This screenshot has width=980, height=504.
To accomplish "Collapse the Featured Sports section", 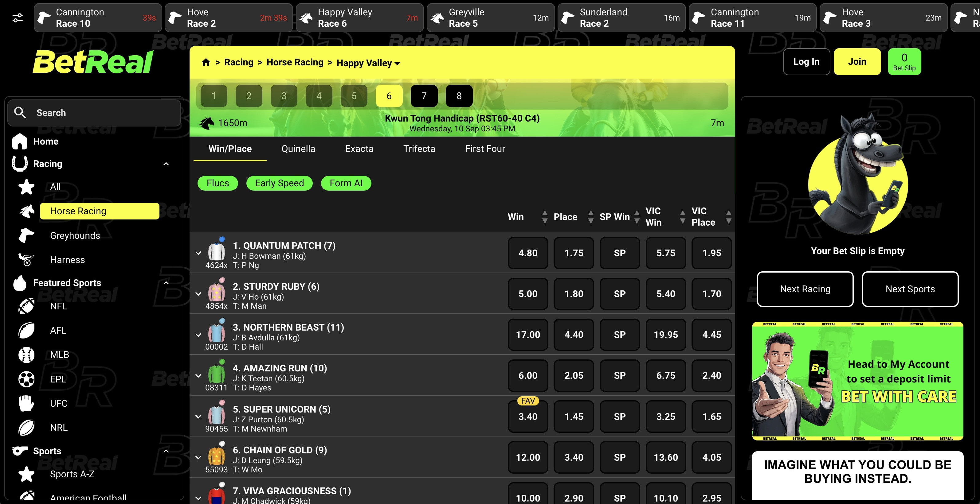I will click(x=166, y=283).
